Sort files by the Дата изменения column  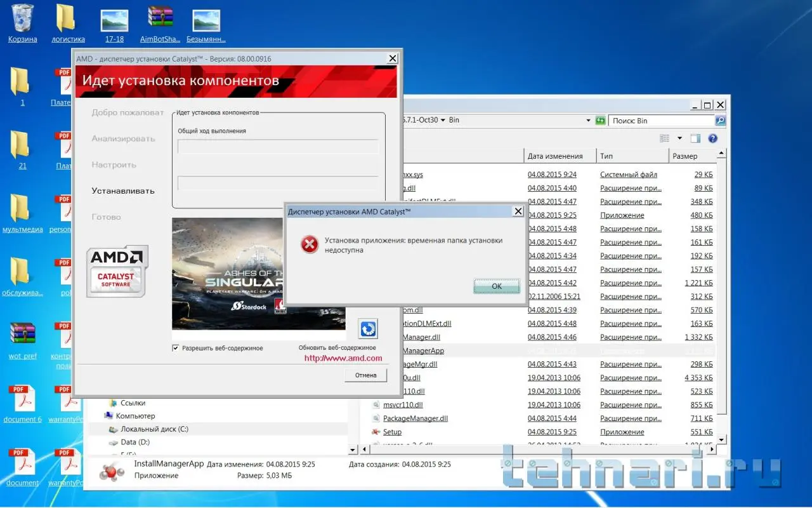point(560,156)
